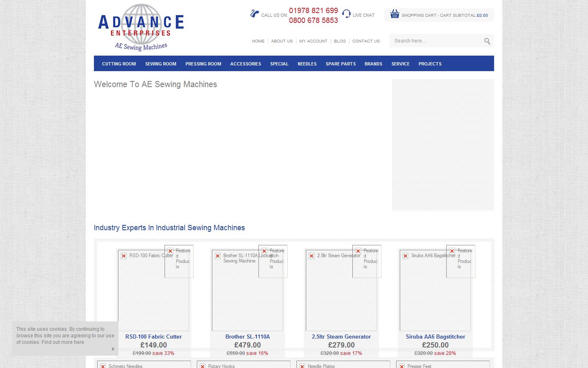588x368 pixels.
Task: Select the Rotary Hooks image icon
Action: point(202,366)
